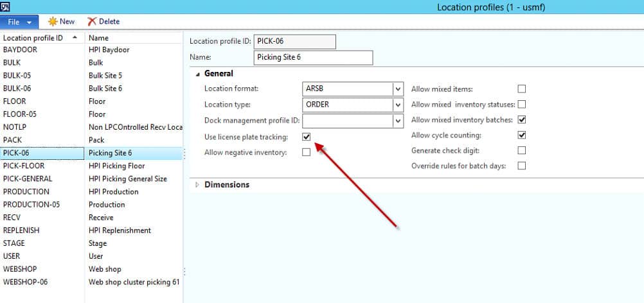Open the Location format dropdown arrow
The image size is (644, 303).
(x=398, y=89)
